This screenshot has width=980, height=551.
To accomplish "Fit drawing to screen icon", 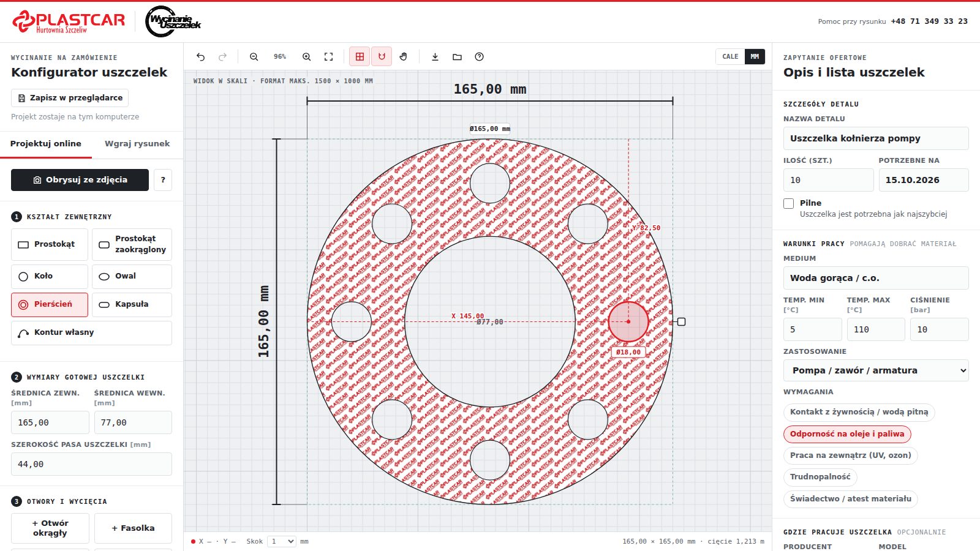I will point(328,57).
